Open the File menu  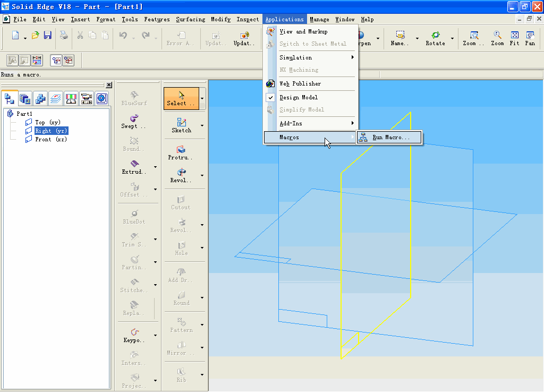point(20,20)
